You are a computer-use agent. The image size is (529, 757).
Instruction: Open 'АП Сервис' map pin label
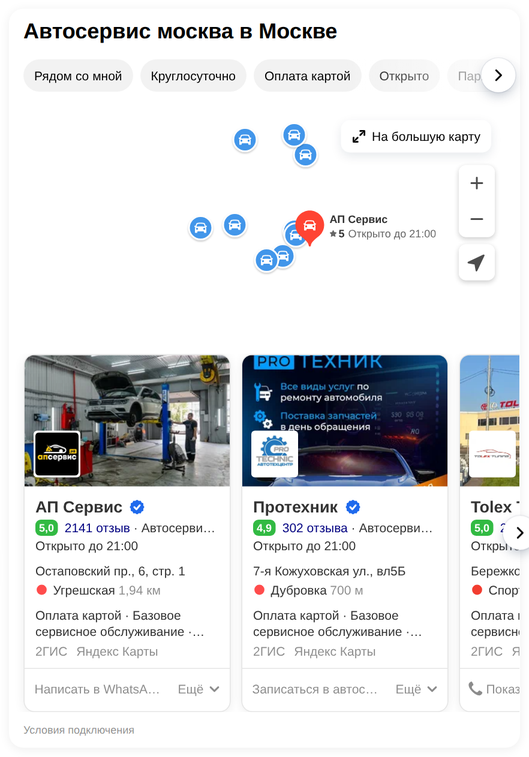(x=358, y=219)
